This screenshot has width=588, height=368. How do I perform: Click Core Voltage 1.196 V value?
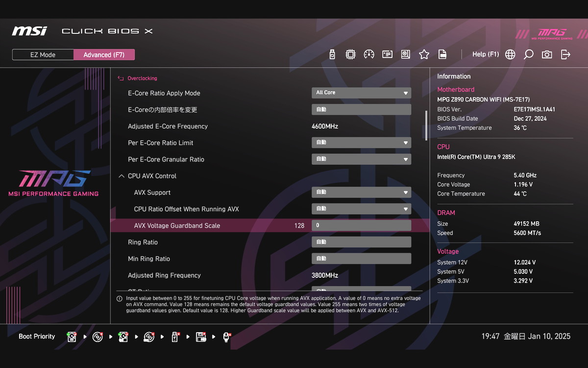[x=523, y=184]
